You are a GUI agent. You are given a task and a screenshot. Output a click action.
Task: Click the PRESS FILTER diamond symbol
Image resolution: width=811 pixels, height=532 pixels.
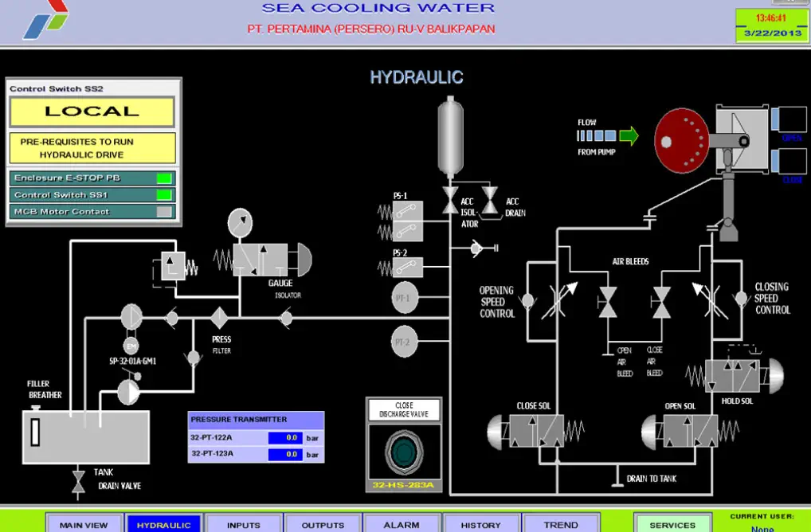pyautogui.click(x=221, y=319)
